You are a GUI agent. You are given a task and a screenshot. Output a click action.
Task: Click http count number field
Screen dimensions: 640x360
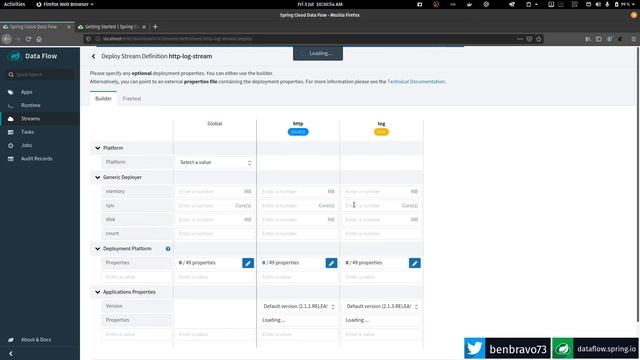tap(298, 234)
